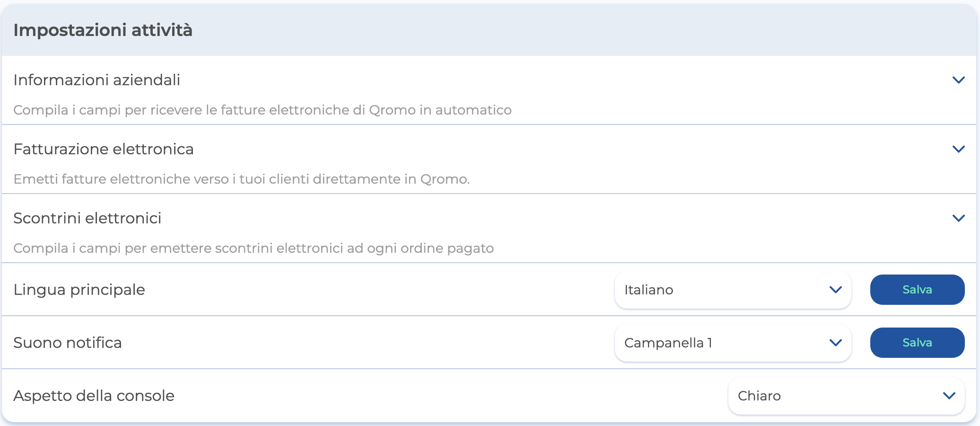Click the arrow icon in the Campanella 1 dropdown

(x=836, y=343)
